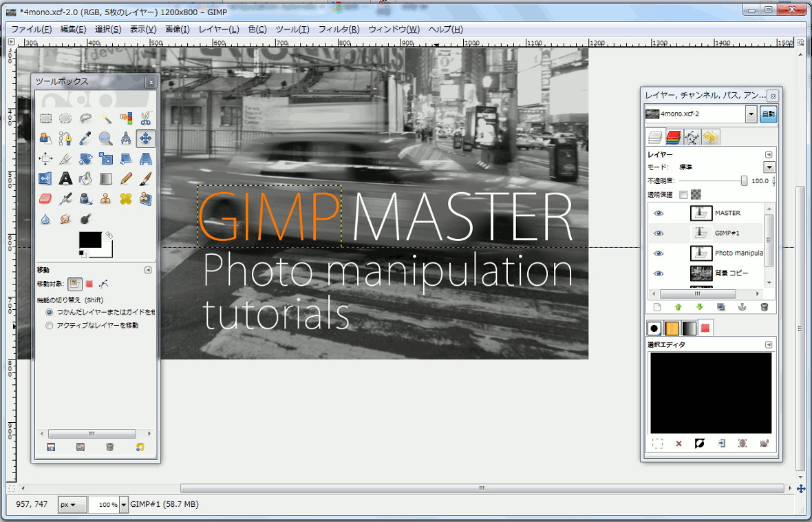Screen dimensions: 812x522
Task: Select the Text tool
Action: click(66, 178)
